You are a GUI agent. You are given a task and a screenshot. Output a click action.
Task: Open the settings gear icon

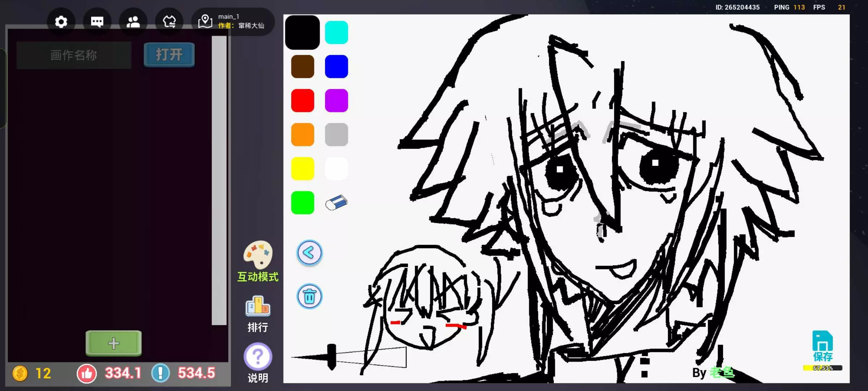pyautogui.click(x=61, y=22)
